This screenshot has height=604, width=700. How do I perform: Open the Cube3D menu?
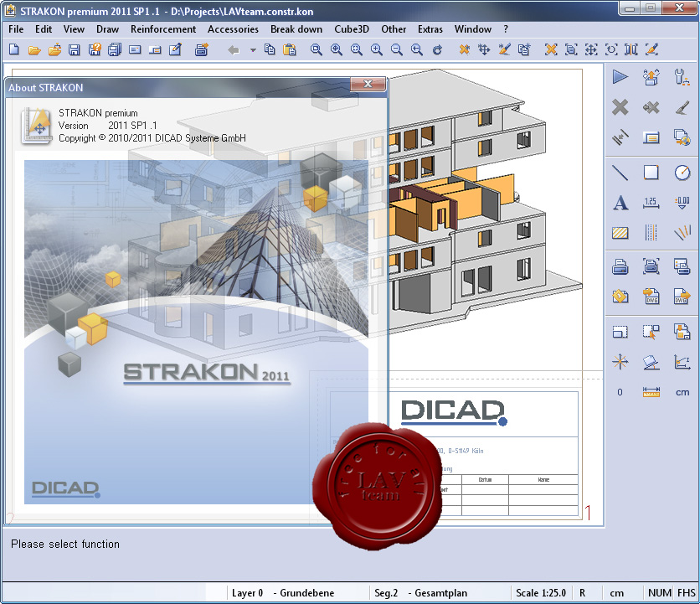tap(351, 28)
